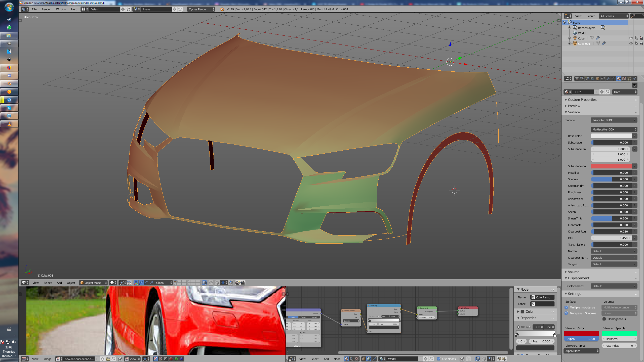Image resolution: width=644 pixels, height=362 pixels.
Task: Open the Texture properties tab
Action: pyautogui.click(x=624, y=79)
